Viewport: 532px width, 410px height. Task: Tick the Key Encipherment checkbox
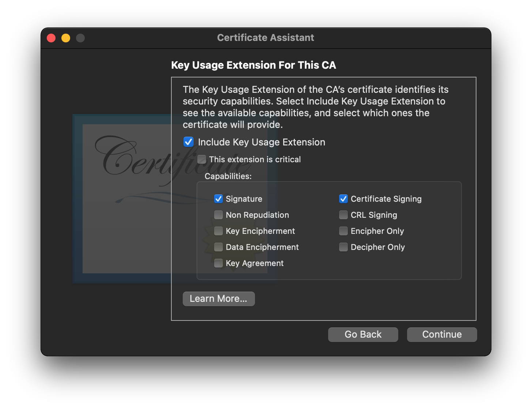(x=218, y=231)
